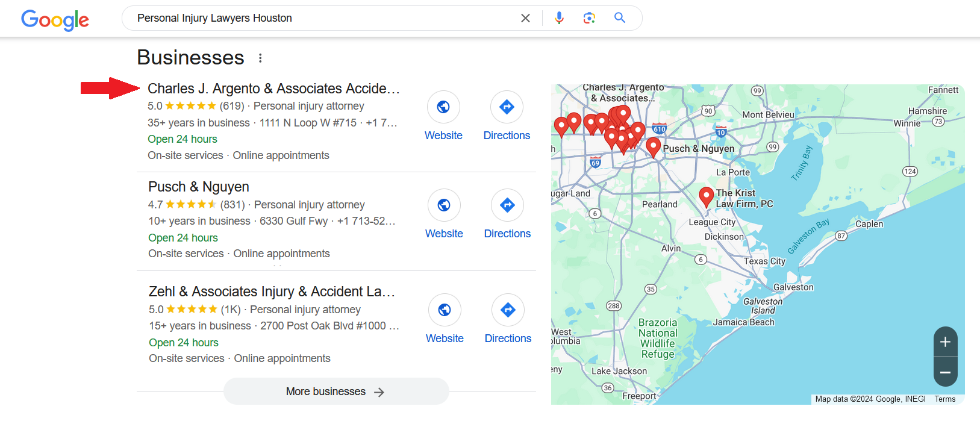Click Charles J. Argento (619) rating
The image size is (980, 421).
pos(196,106)
